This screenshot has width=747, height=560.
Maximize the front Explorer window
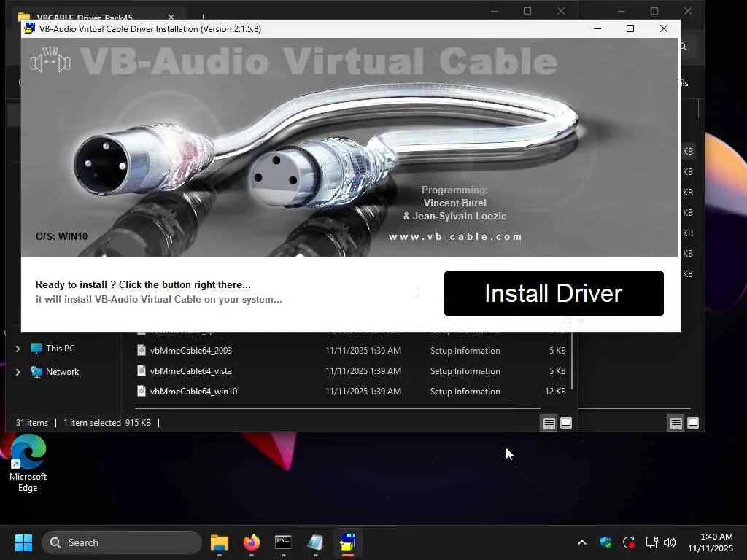(527, 10)
